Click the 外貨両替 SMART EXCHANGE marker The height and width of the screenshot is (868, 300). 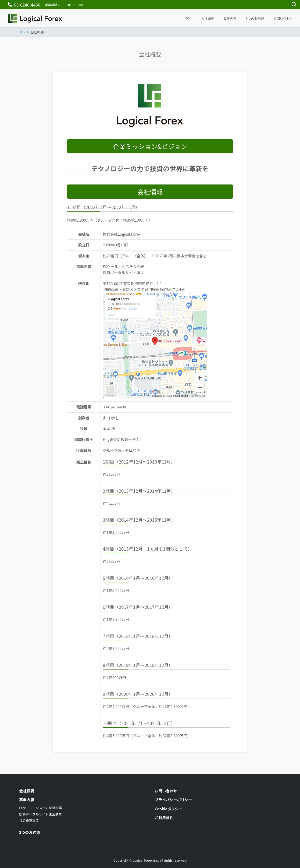point(178,393)
